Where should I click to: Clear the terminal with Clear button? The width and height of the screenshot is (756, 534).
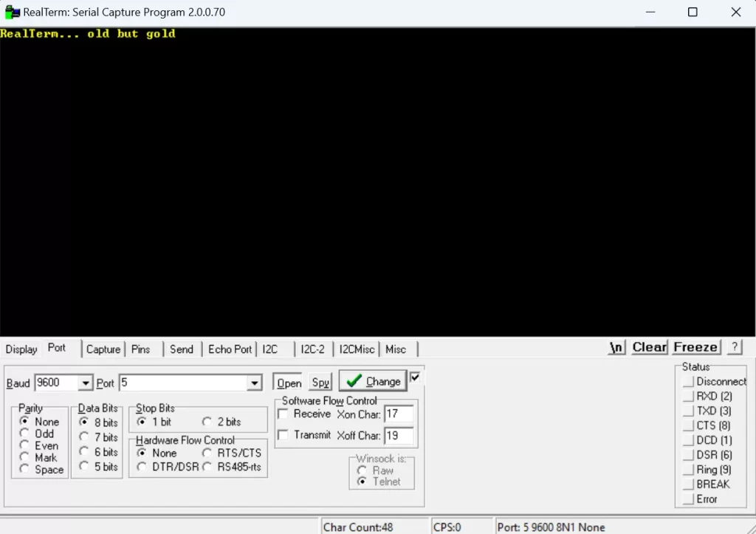click(650, 347)
